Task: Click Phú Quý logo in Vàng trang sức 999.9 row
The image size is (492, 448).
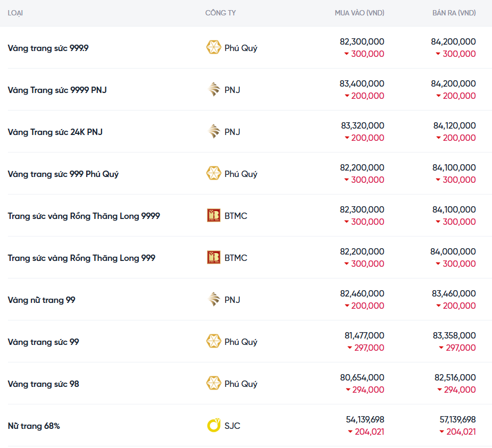Action: (213, 47)
